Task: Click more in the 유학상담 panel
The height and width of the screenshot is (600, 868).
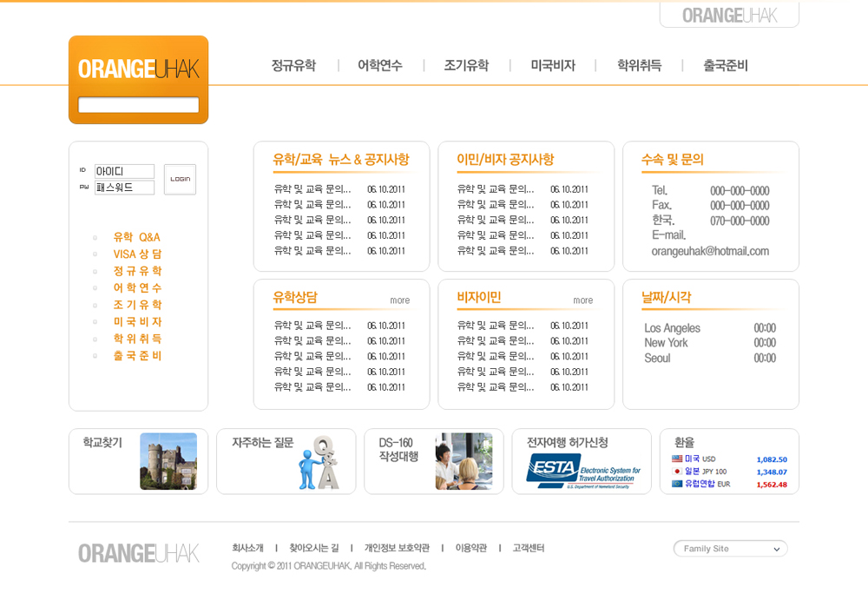Action: click(399, 300)
